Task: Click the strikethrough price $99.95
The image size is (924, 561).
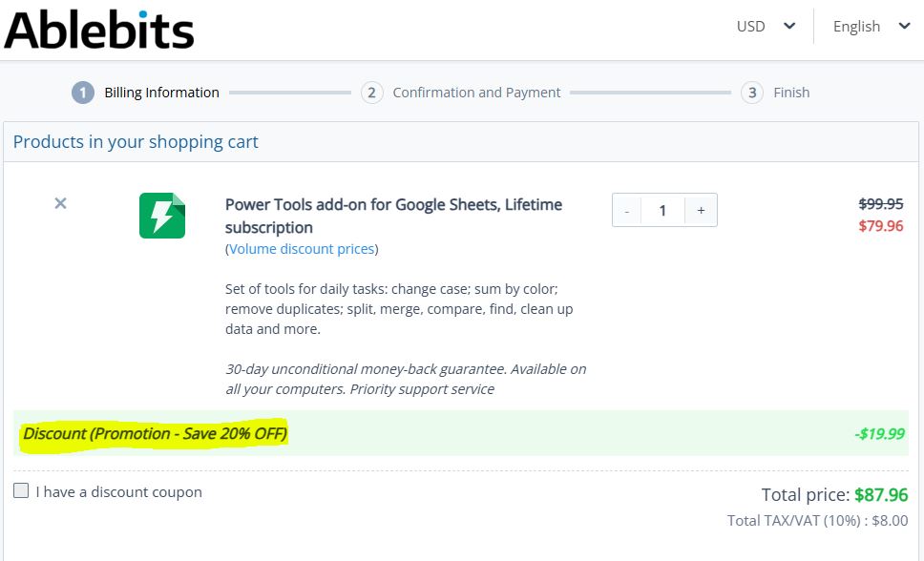Action: coord(881,204)
